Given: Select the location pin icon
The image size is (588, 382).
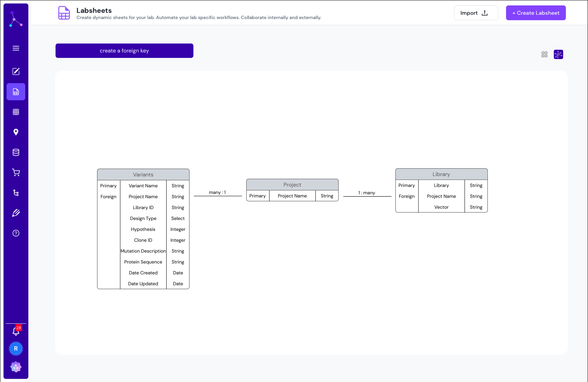Looking at the screenshot, I should pyautogui.click(x=16, y=132).
